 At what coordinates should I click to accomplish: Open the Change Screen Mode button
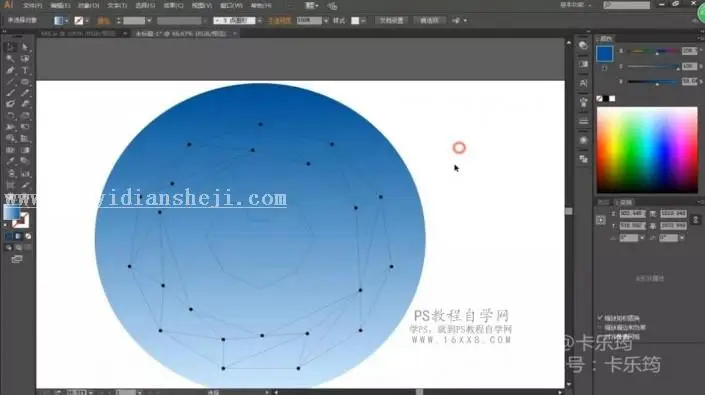coord(17,259)
